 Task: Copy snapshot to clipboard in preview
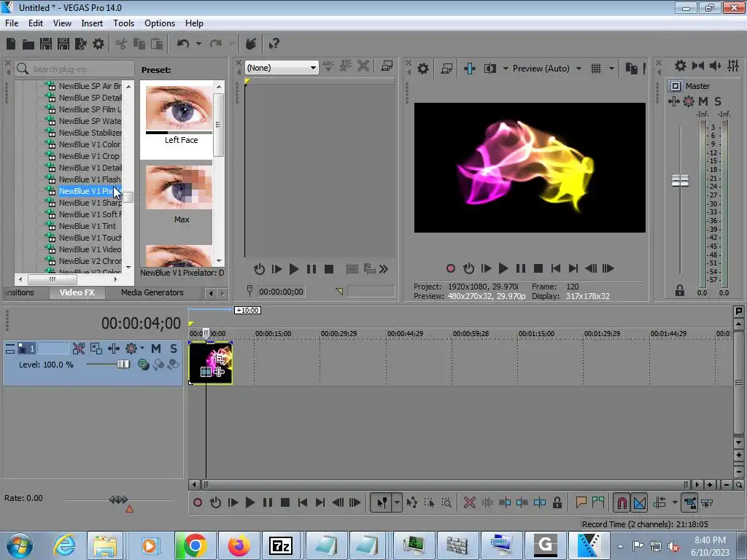point(631,69)
